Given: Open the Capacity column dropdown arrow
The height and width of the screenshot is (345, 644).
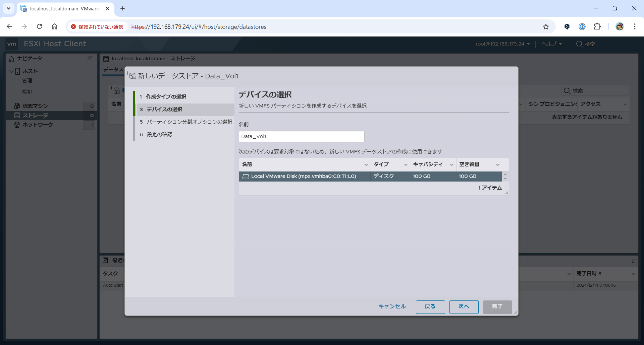Looking at the screenshot, I should (451, 165).
